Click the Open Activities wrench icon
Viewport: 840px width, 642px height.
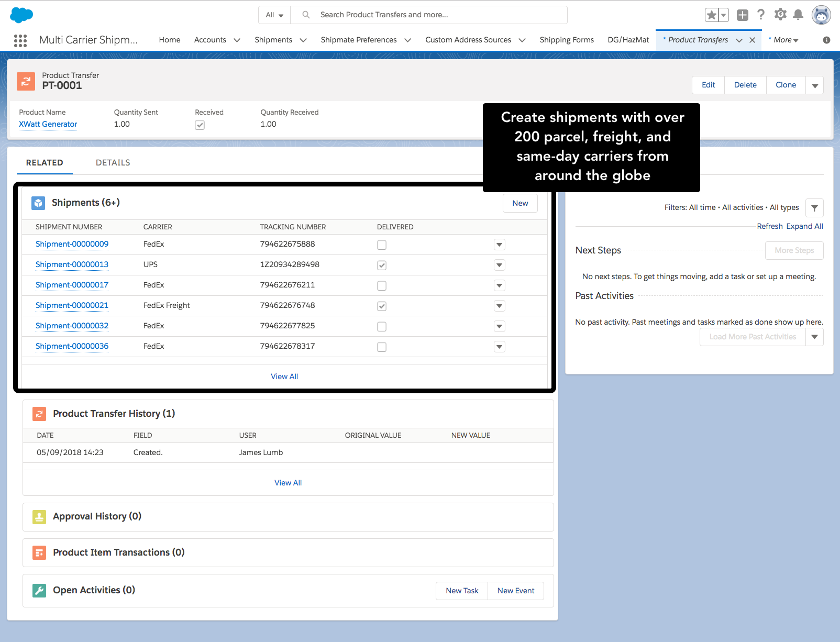point(39,590)
